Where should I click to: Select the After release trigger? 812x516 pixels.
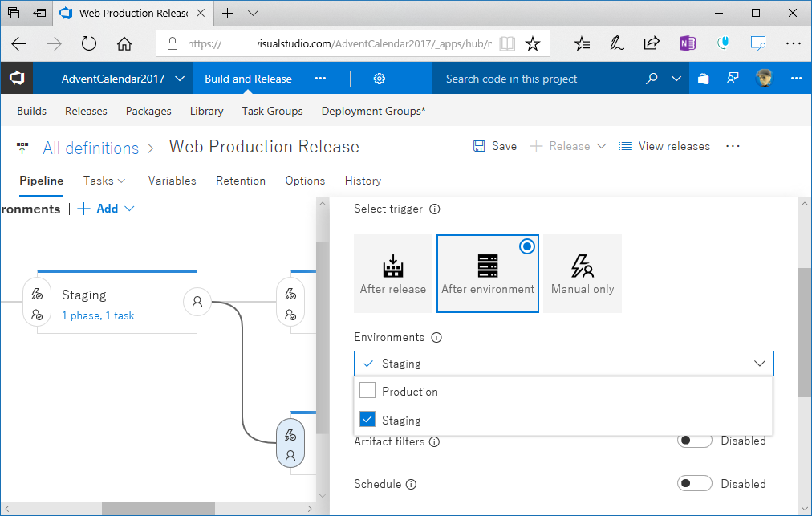tap(393, 274)
